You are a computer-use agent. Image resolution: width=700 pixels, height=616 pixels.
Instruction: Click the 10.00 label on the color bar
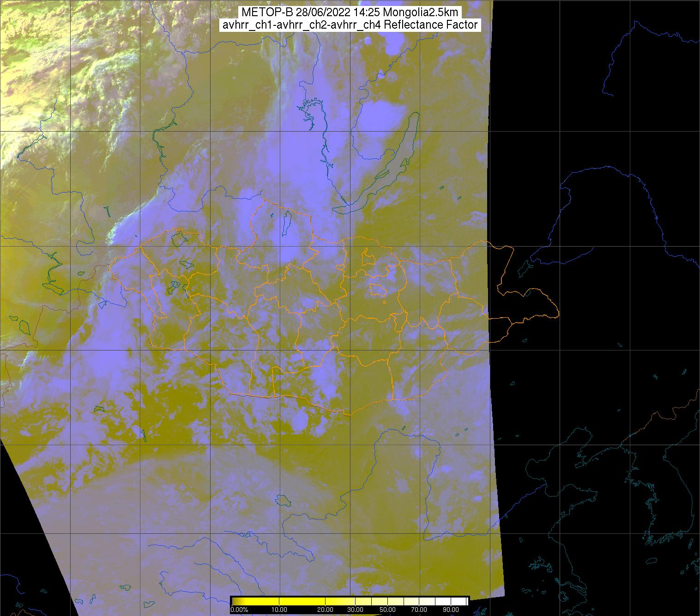(x=279, y=610)
